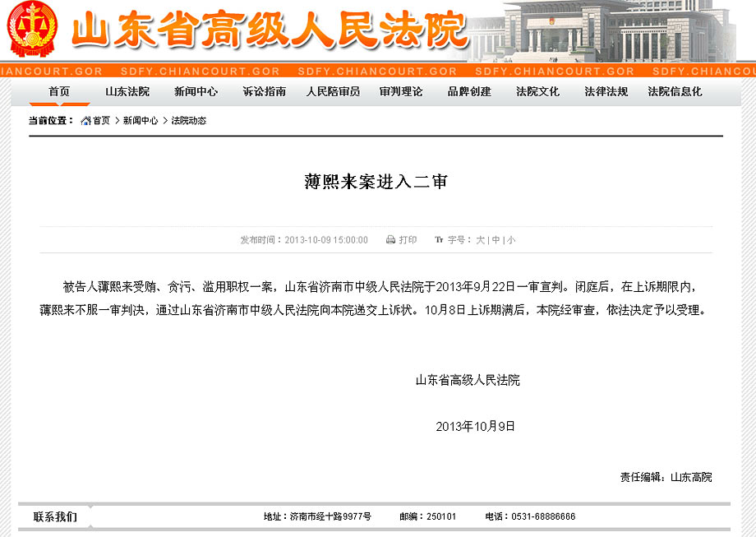This screenshot has height=537, width=756.
Task: Set font size to 中
Action: pos(496,240)
